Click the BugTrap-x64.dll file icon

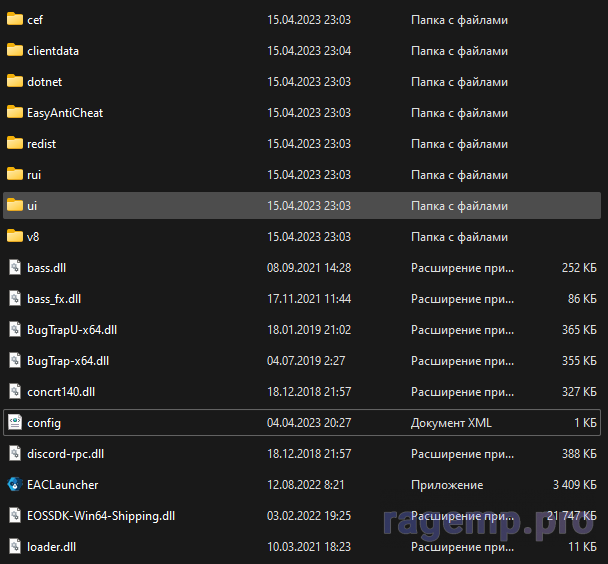point(15,360)
